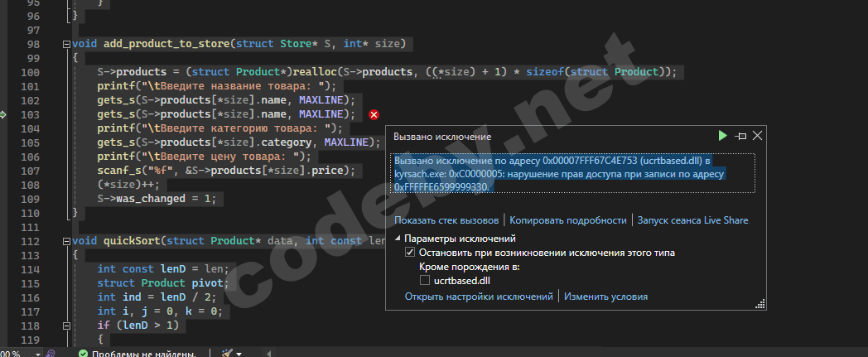This screenshot has width=868, height=357.
Task: Click the green 'Проблемы не найдены' check icon
Action: pyautogui.click(x=83, y=354)
